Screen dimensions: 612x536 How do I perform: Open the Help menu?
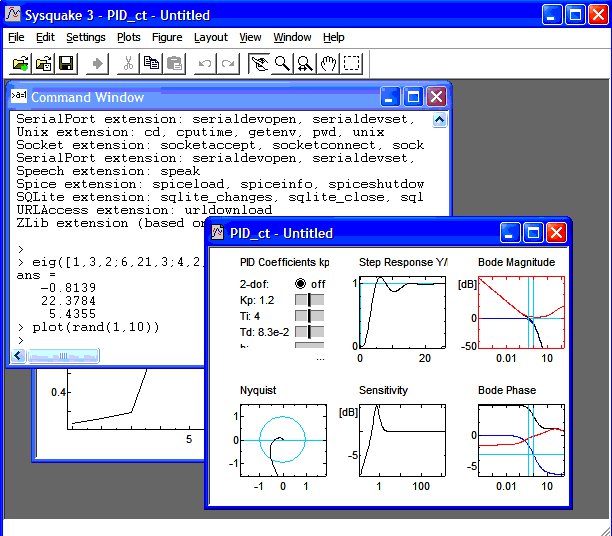pos(334,37)
